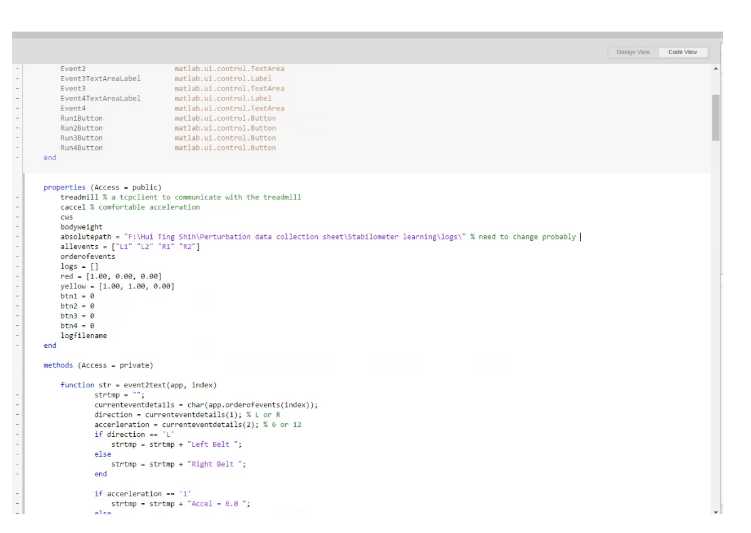This screenshot has width=751, height=533.
Task: Click the scrollbar down arrow
Action: coord(716,512)
